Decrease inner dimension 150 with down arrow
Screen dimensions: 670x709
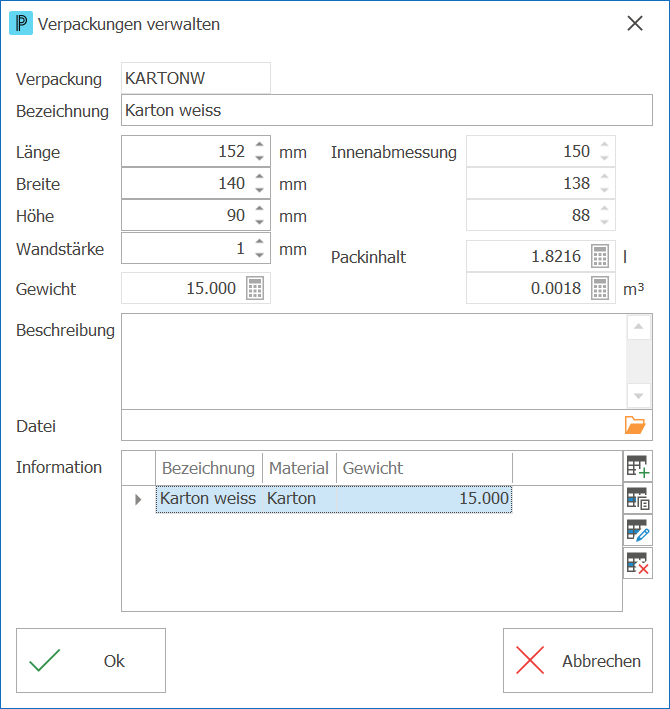coord(604,158)
